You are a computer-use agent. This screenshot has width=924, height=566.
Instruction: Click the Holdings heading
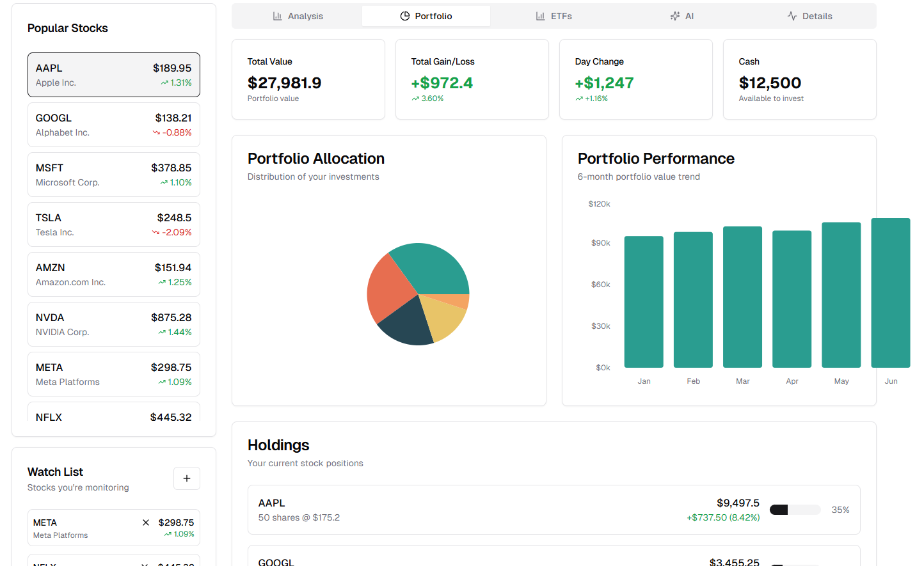[278, 445]
